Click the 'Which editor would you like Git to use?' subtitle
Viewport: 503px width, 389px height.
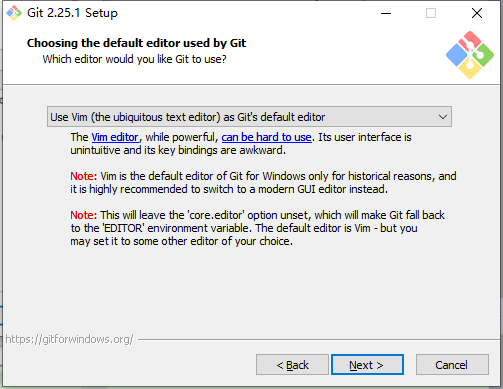(134, 59)
